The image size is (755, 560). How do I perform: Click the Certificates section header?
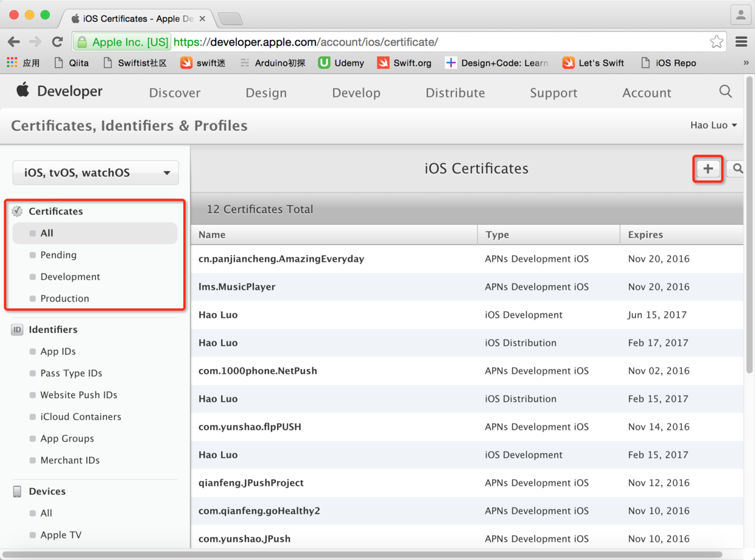point(55,212)
